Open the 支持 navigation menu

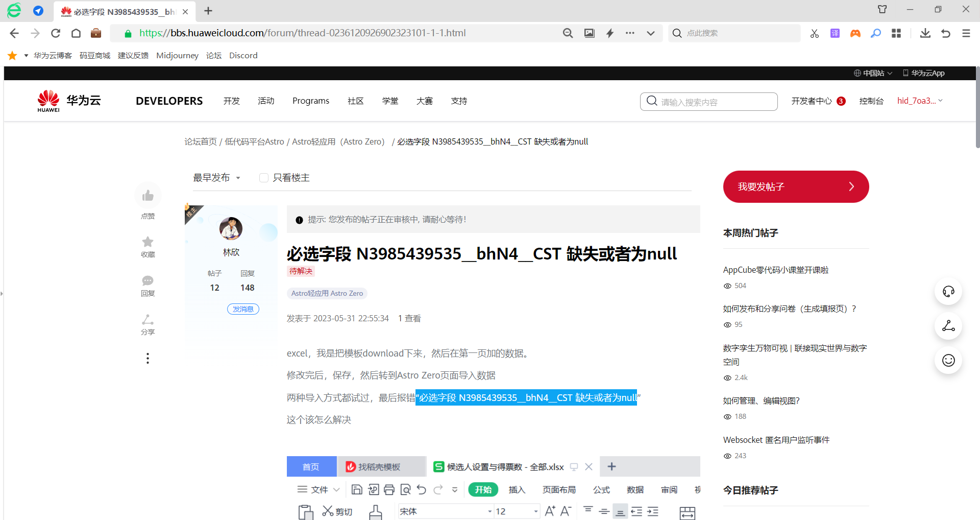pyautogui.click(x=459, y=101)
